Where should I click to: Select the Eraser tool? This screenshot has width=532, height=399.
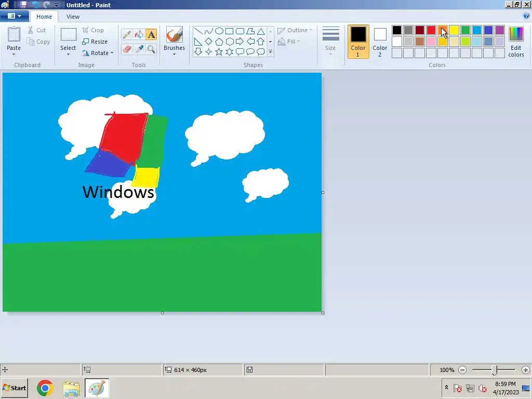coord(127,49)
